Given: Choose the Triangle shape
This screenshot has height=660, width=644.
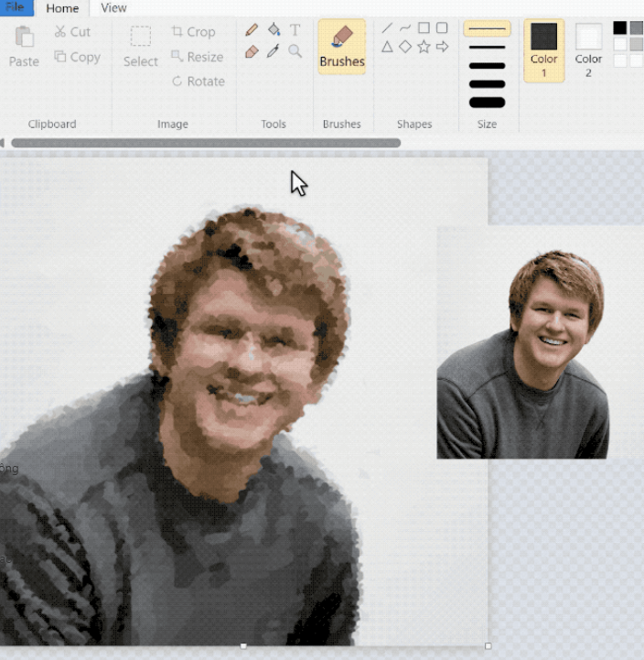Looking at the screenshot, I should pyautogui.click(x=387, y=47).
